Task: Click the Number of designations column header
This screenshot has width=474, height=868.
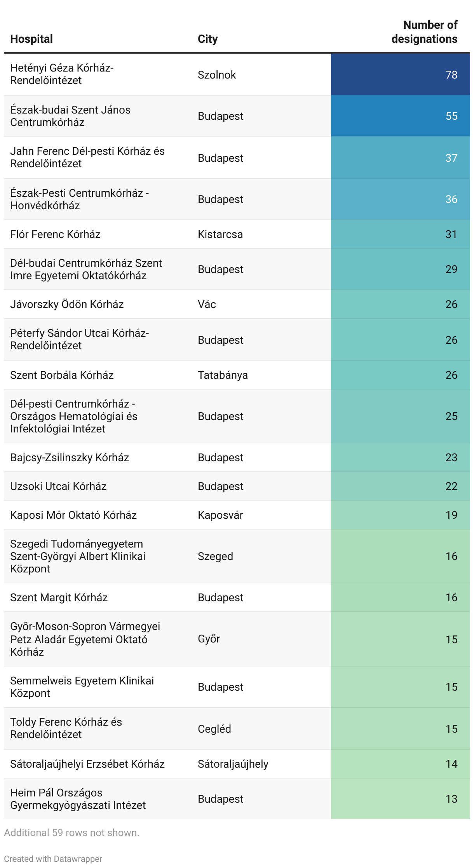Action: coord(424,32)
